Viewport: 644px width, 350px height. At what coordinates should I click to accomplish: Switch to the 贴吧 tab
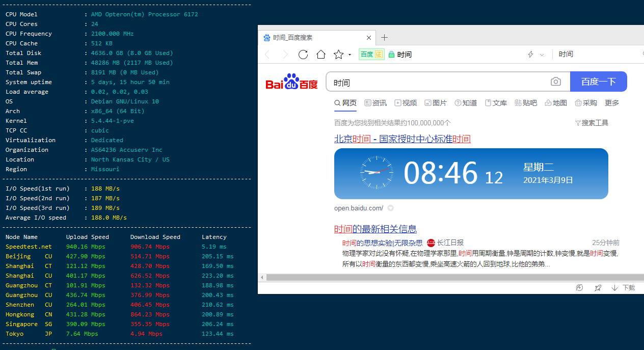526,103
